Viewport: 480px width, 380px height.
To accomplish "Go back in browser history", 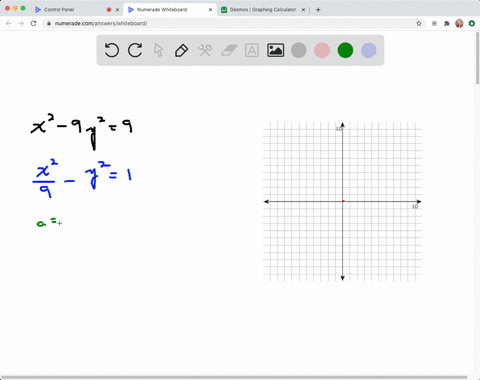I will click(9, 23).
